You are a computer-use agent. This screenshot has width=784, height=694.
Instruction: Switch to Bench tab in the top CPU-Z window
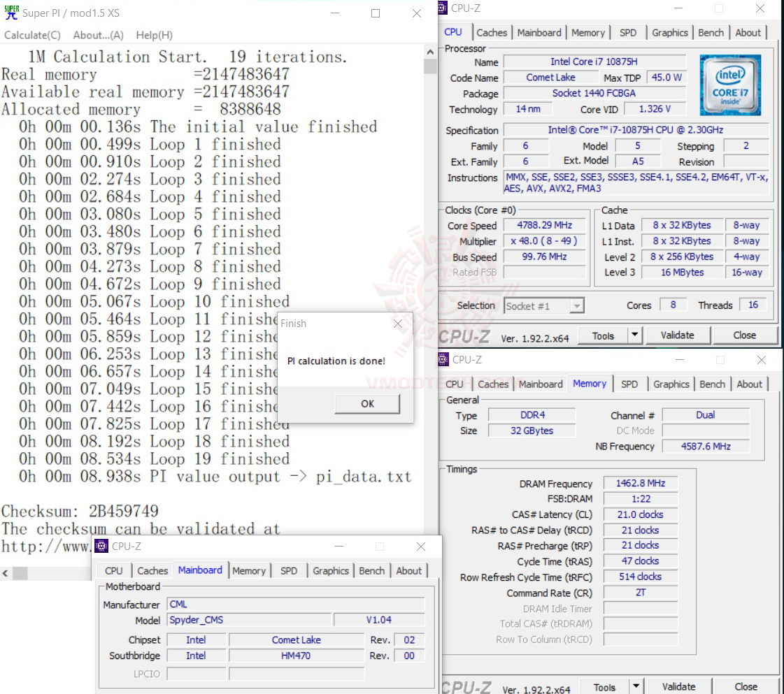(711, 32)
